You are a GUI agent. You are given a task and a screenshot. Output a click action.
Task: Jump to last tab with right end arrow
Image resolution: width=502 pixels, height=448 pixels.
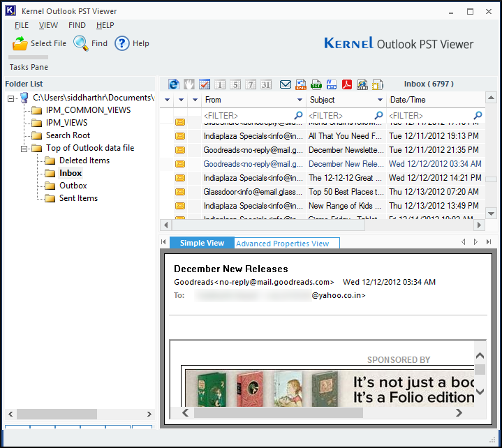489,242
